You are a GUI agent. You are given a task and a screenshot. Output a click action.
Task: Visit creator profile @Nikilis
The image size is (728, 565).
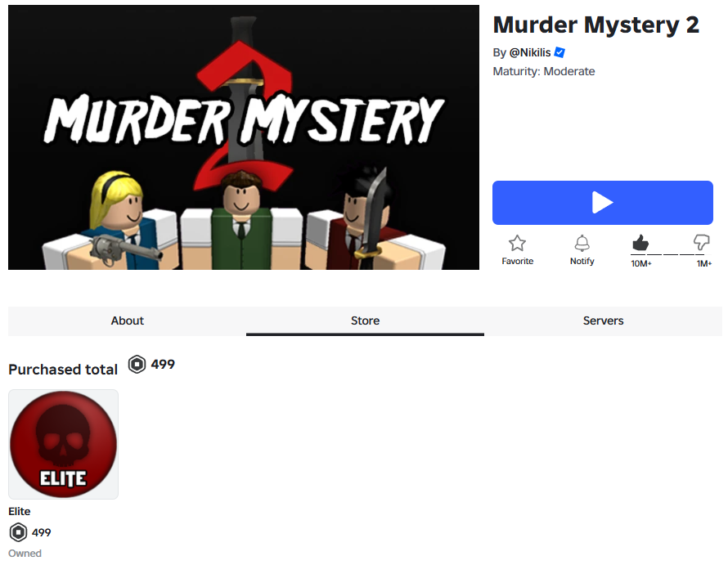(x=530, y=52)
